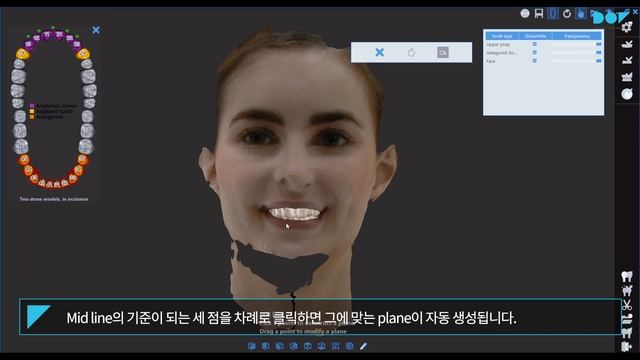Click the teeth on the 3D face model
The image size is (640, 360).
295,214
